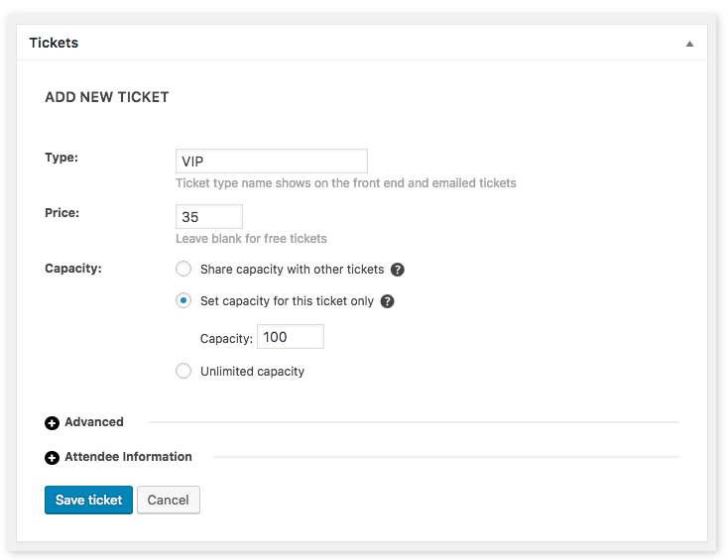Choose the Unlimited capacity radio option
Image resolution: width=728 pixels, height=560 pixels.
(x=183, y=371)
